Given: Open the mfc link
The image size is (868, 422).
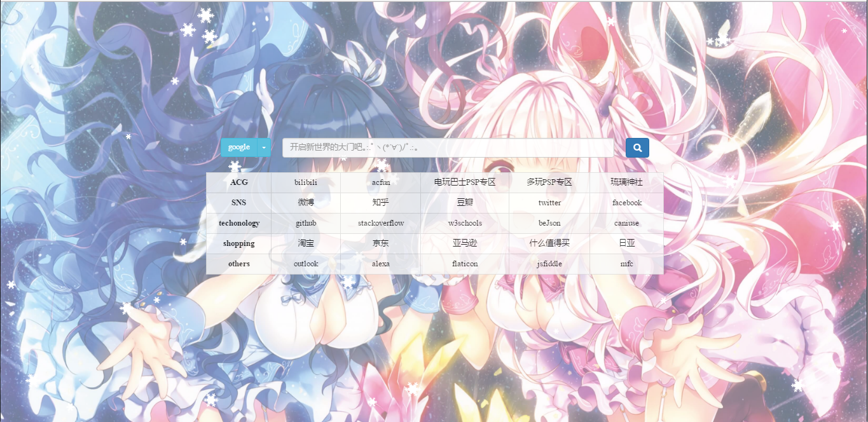Looking at the screenshot, I should (x=627, y=264).
